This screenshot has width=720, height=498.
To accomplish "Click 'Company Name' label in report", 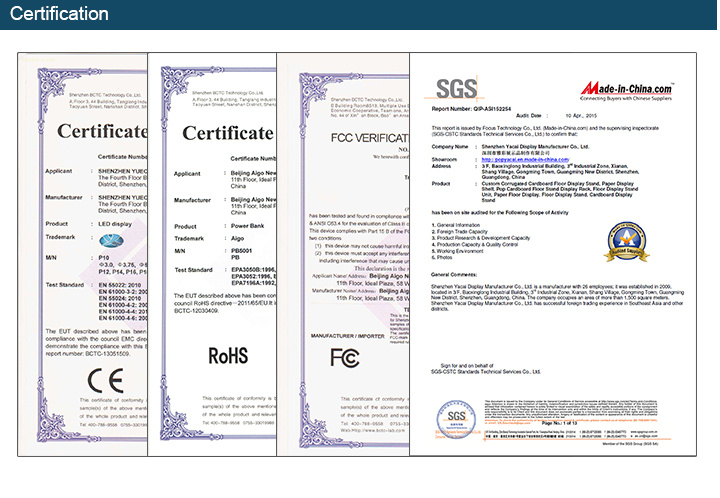I will (450, 146).
